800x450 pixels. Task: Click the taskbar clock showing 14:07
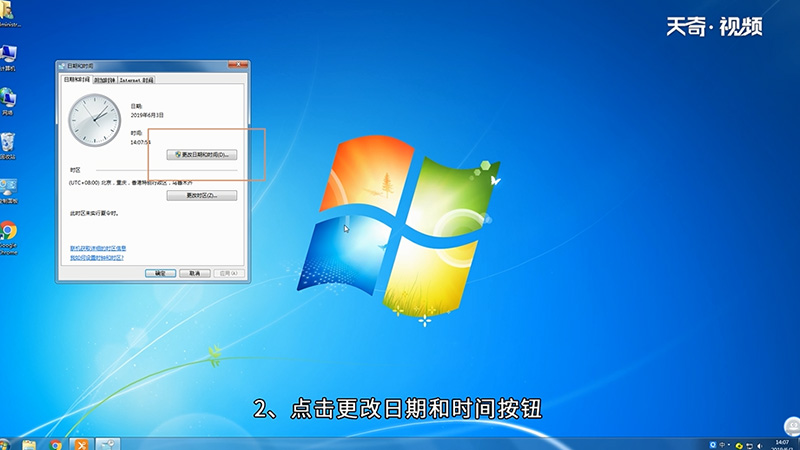[x=782, y=444]
